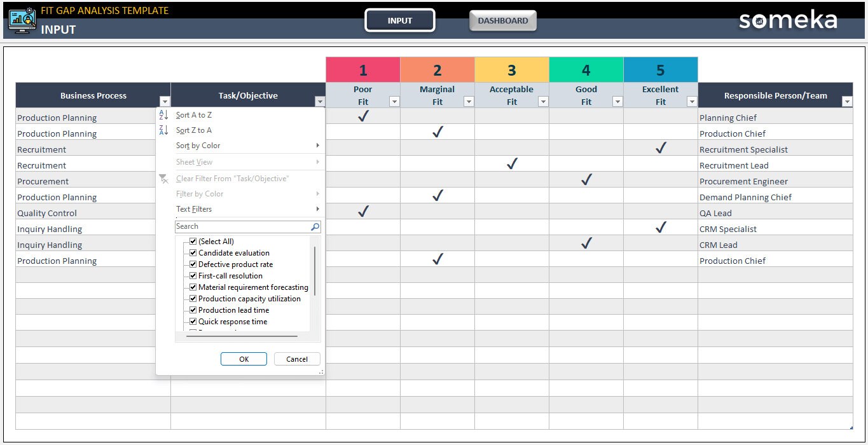Select the QA Lead cell
Image resolution: width=868 pixels, height=445 pixels.
pyautogui.click(x=775, y=213)
